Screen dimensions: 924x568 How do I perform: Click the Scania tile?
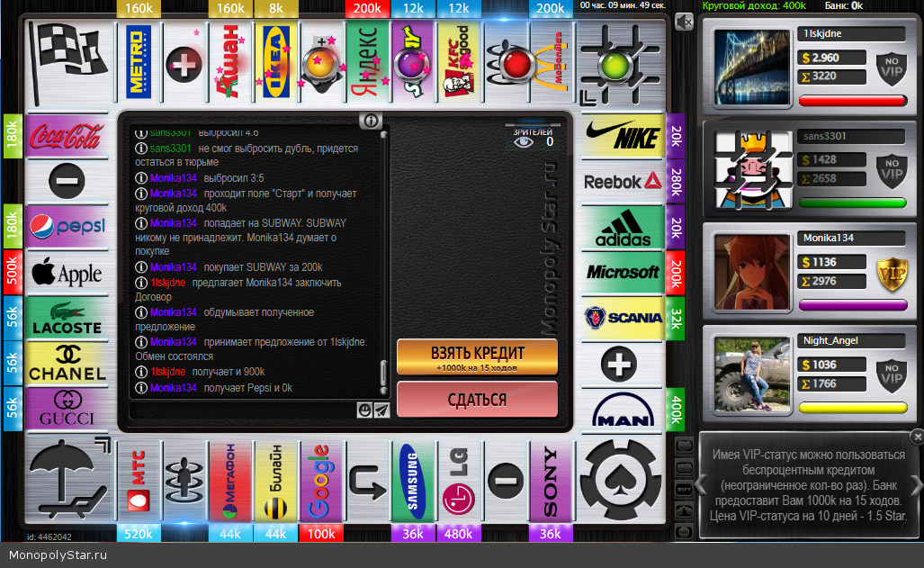[x=623, y=318]
